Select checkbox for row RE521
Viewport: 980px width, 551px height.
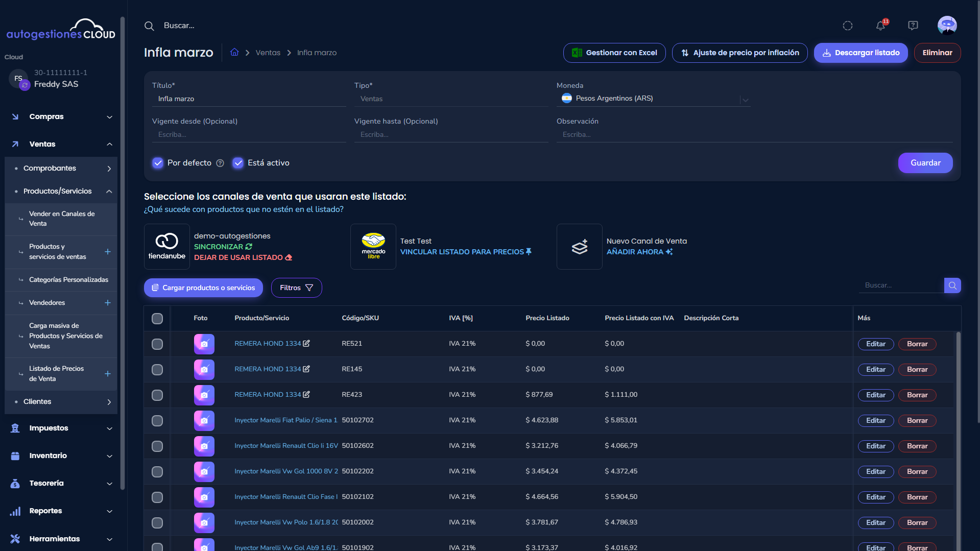157,344
